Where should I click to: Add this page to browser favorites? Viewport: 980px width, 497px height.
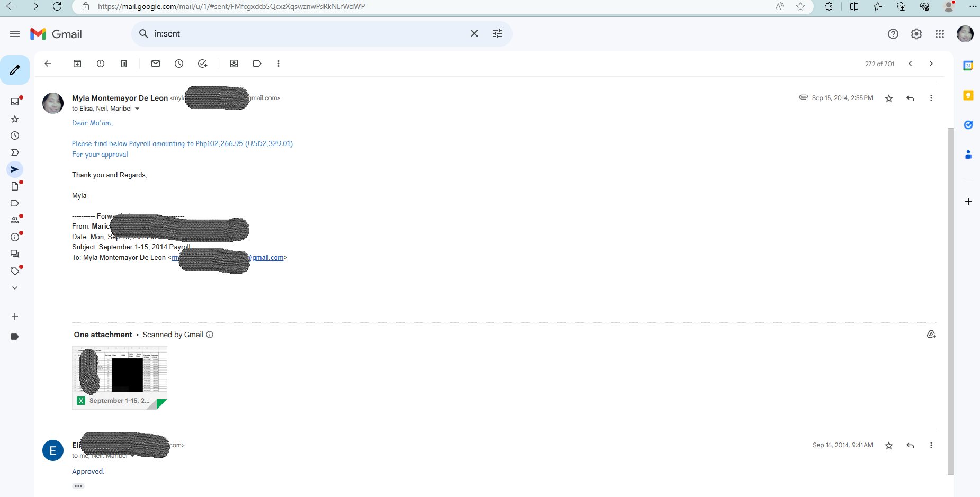click(801, 6)
